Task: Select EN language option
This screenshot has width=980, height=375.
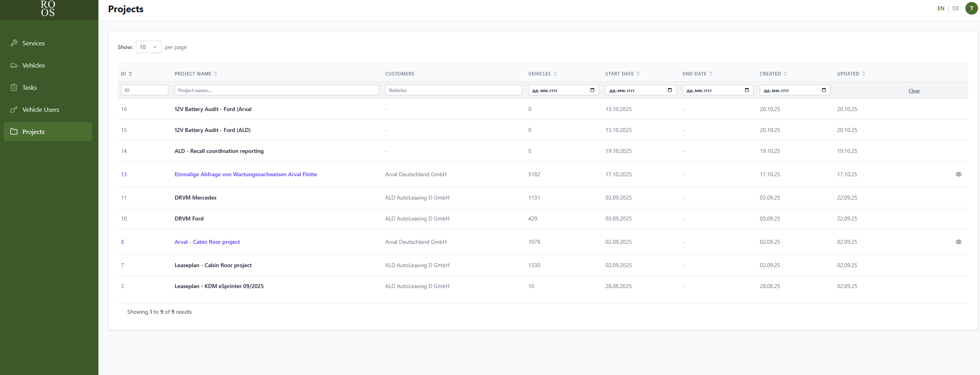Action: click(940, 8)
